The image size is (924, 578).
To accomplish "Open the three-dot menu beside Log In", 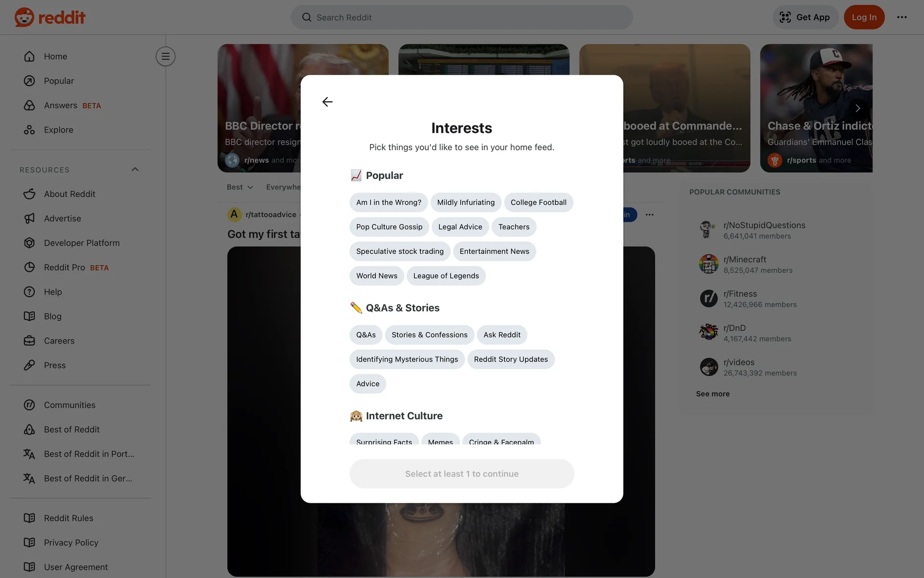I will pyautogui.click(x=902, y=17).
